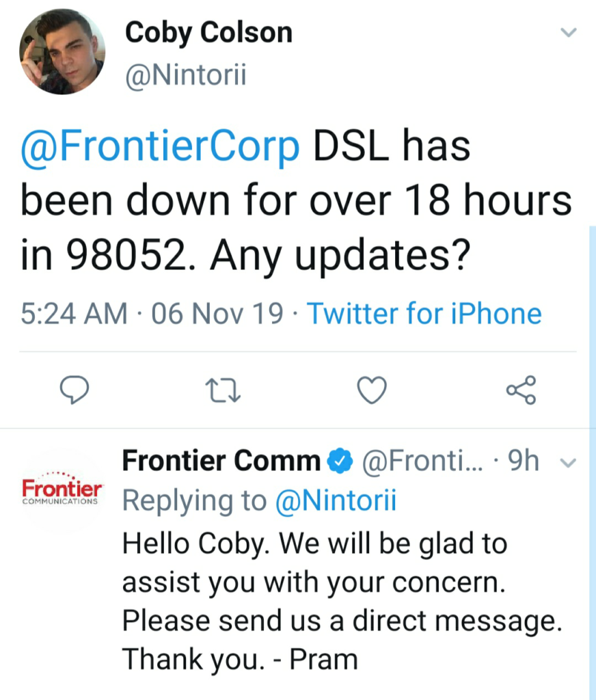Open the Frontier Communications logo avatar
596x700 pixels.
pyautogui.click(x=62, y=491)
